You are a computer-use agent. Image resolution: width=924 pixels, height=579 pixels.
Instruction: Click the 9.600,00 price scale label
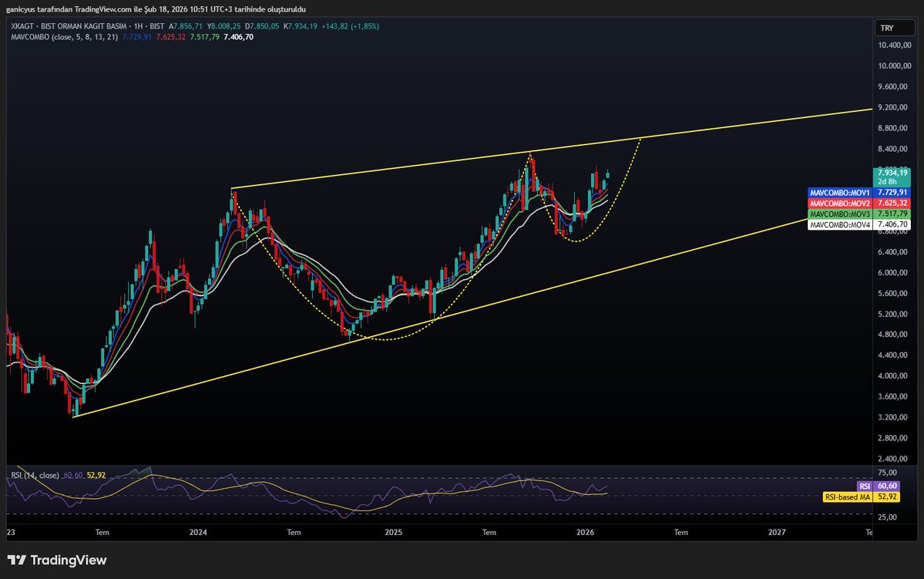[894, 86]
